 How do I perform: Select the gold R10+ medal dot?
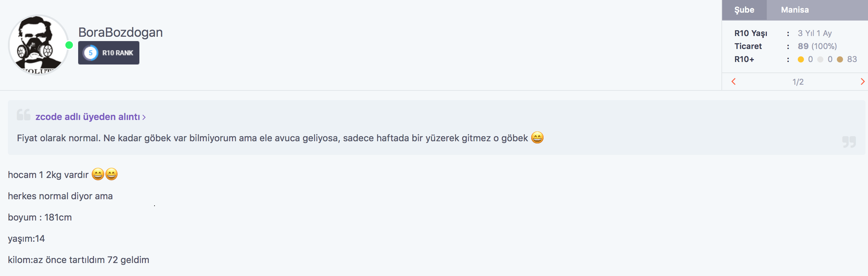(x=801, y=59)
